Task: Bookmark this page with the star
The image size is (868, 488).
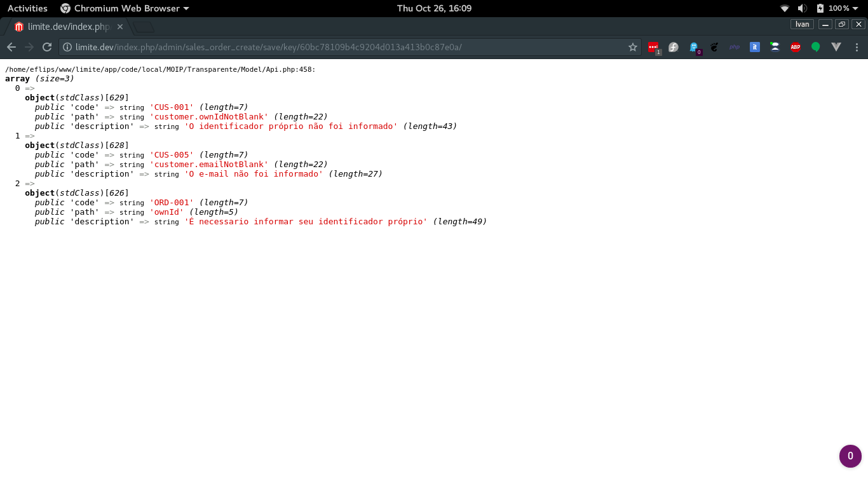Action: pos(633,47)
